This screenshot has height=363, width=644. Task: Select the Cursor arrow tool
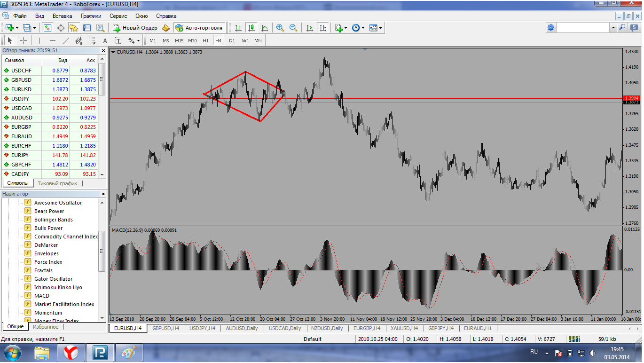tap(10, 40)
